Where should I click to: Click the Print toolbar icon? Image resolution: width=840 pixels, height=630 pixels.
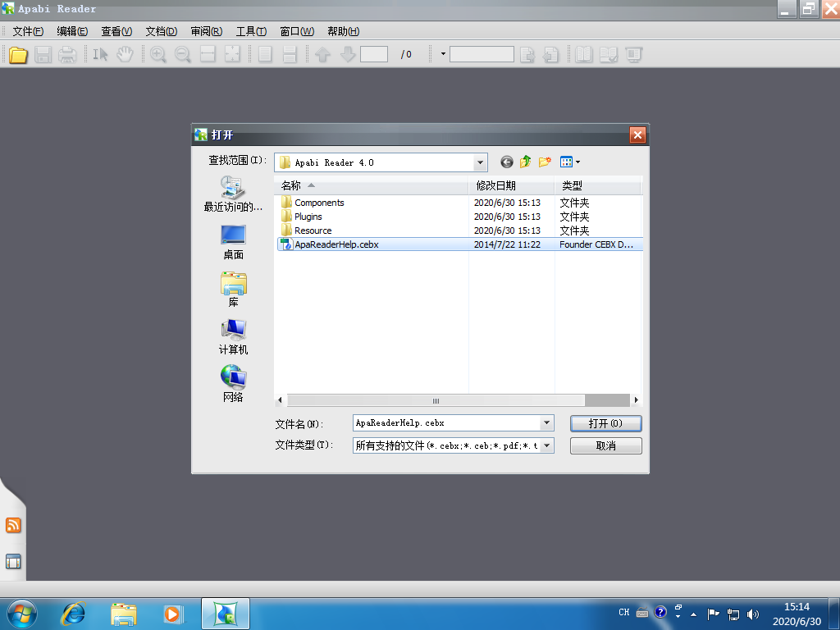[67, 55]
